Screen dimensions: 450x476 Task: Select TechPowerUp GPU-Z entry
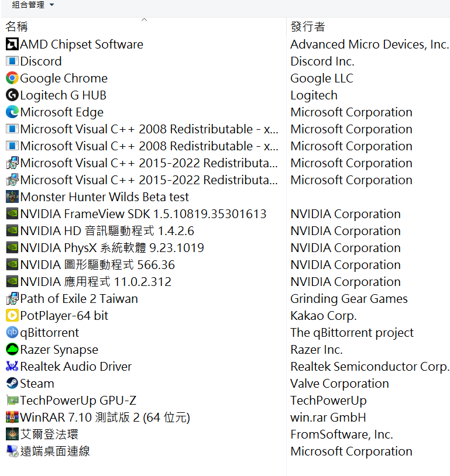coord(78,401)
